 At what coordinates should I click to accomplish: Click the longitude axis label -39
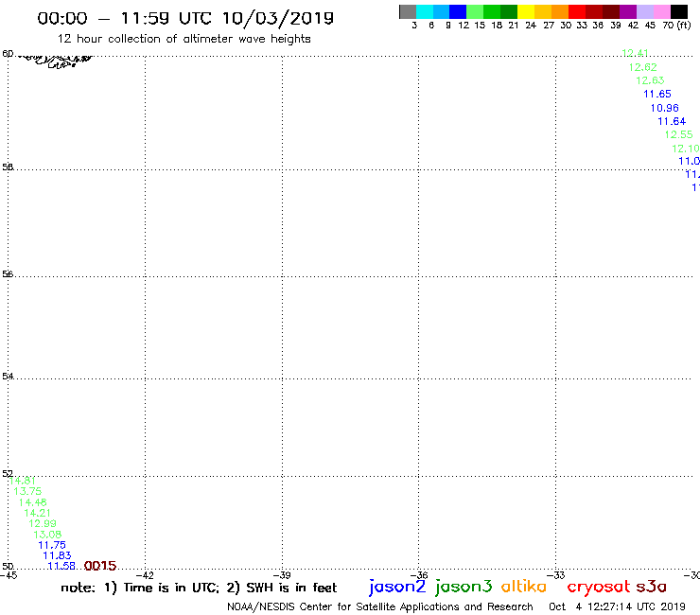click(282, 575)
